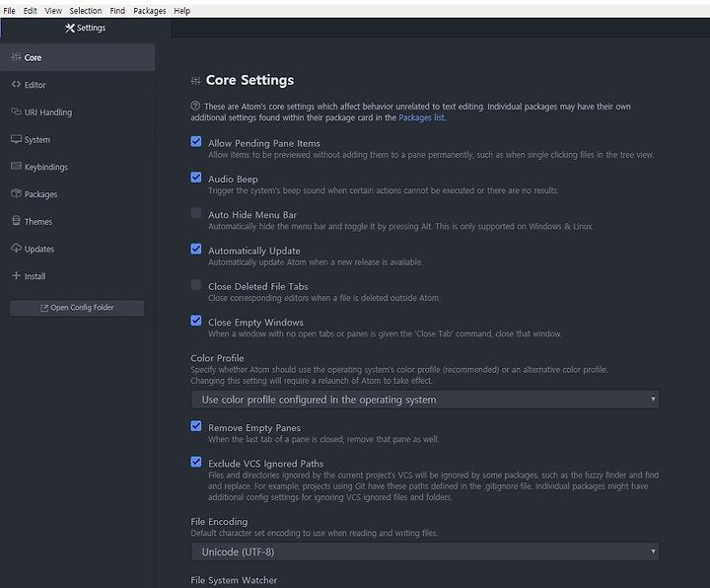Click the File System Watcher label
This screenshot has height=588, width=710.
[x=234, y=580]
